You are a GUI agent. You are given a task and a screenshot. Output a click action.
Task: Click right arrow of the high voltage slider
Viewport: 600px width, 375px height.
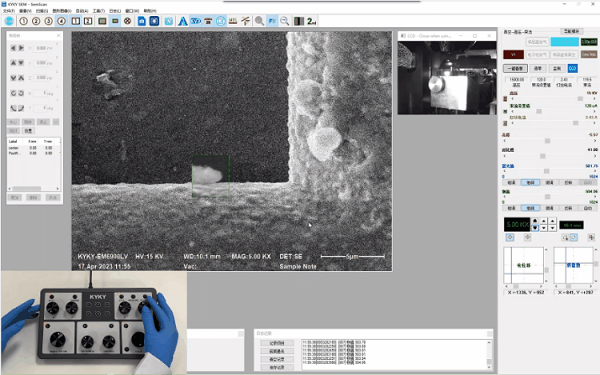[x=594, y=99]
